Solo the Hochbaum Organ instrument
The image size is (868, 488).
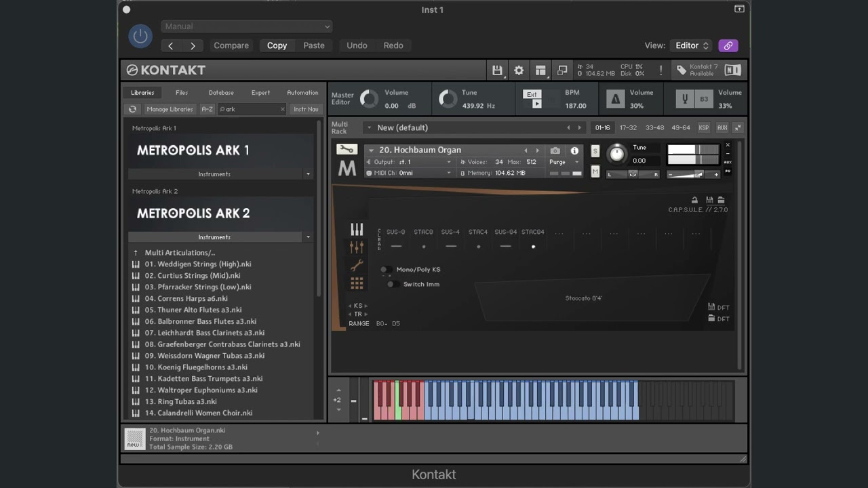[x=595, y=150]
